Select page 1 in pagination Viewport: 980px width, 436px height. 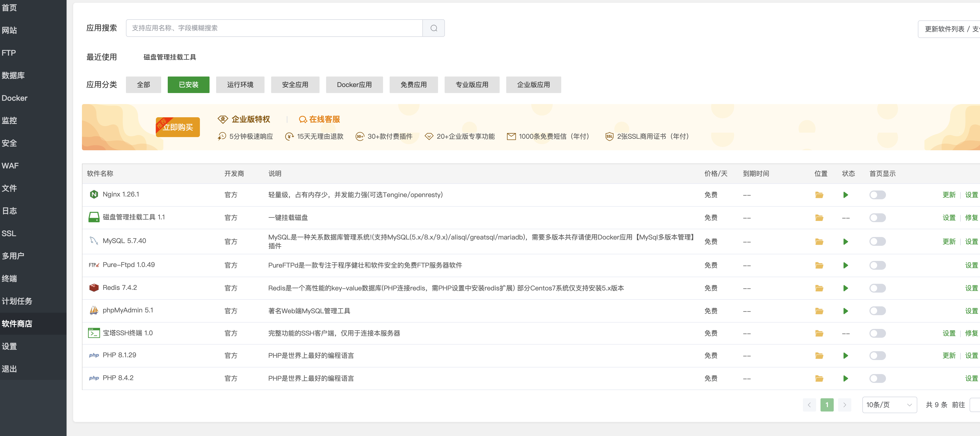point(827,405)
